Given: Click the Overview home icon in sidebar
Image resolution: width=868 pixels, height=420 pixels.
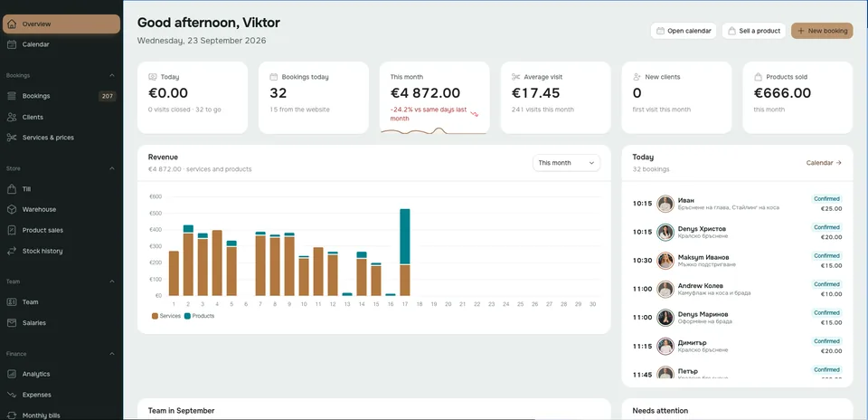Looking at the screenshot, I should 12,24.
